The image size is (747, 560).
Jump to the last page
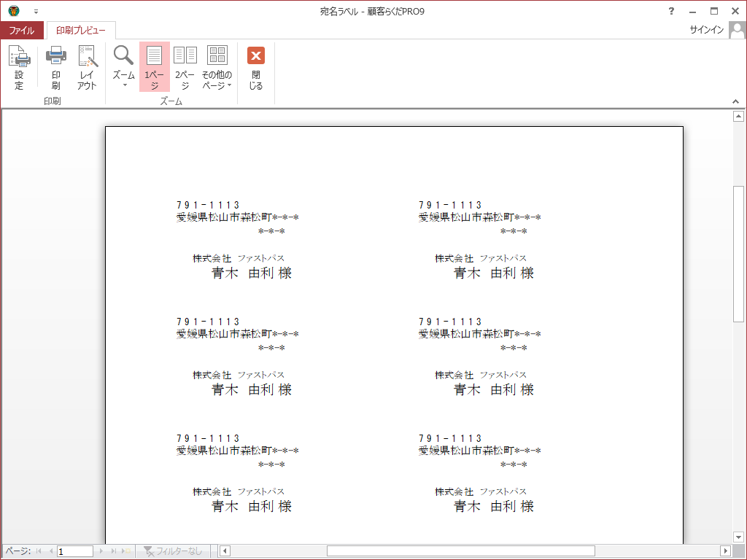point(113,551)
